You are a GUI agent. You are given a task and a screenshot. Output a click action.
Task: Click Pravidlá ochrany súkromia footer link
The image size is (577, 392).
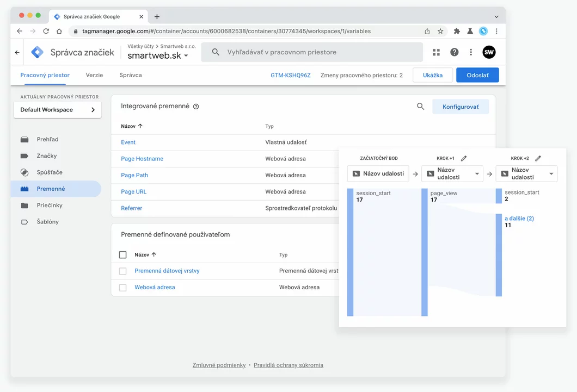[x=288, y=365]
